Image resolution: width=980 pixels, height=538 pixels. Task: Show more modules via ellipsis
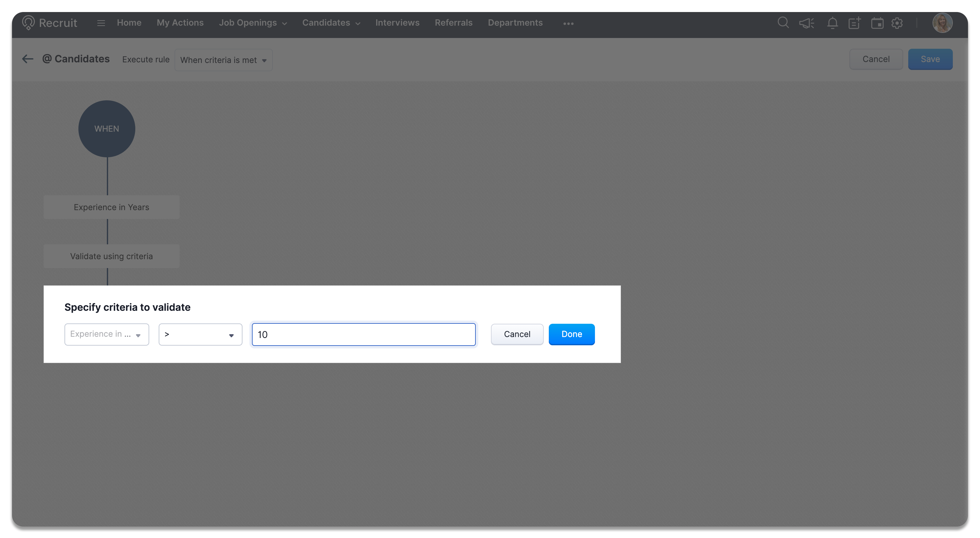568,24
